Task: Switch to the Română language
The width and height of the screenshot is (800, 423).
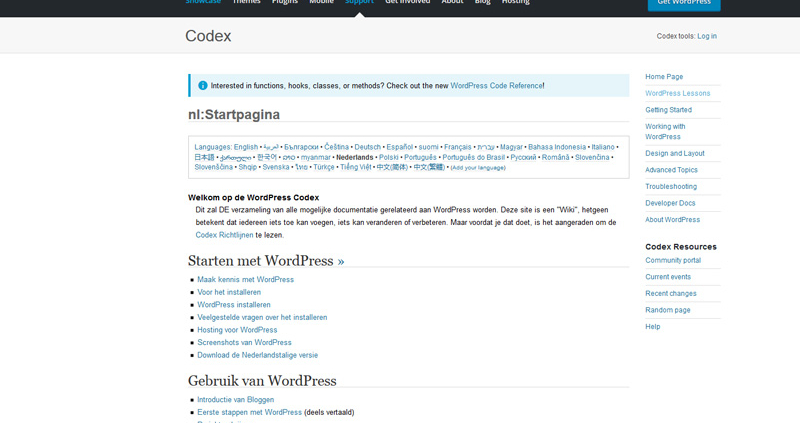Action: click(x=555, y=157)
